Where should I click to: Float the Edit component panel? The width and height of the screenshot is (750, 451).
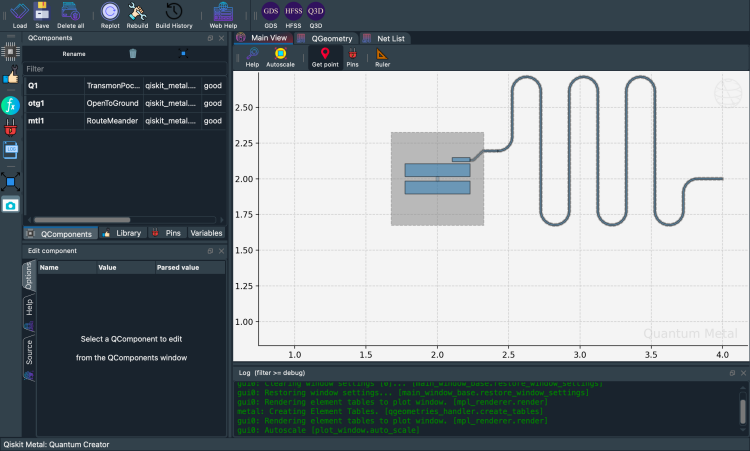[x=210, y=251]
